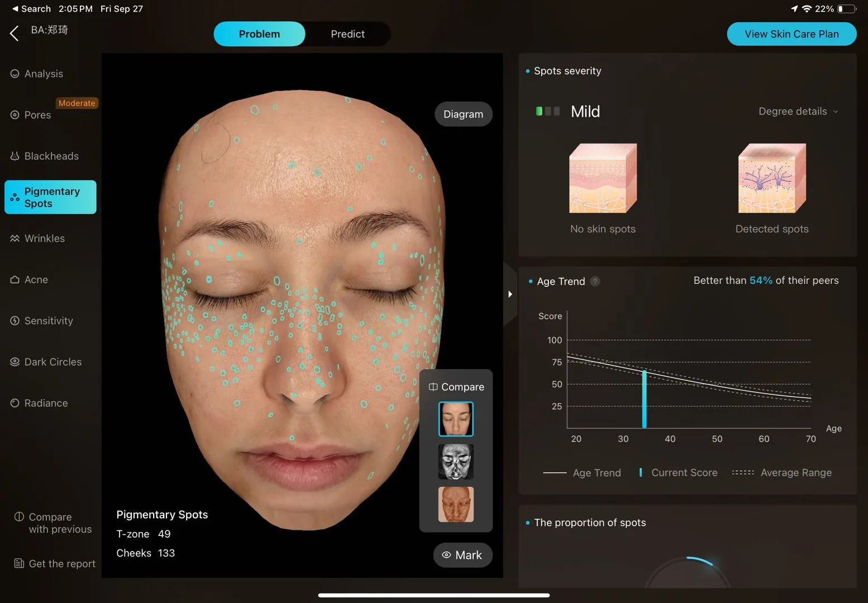Click the T-zone 49 count
868x603 pixels.
click(144, 534)
